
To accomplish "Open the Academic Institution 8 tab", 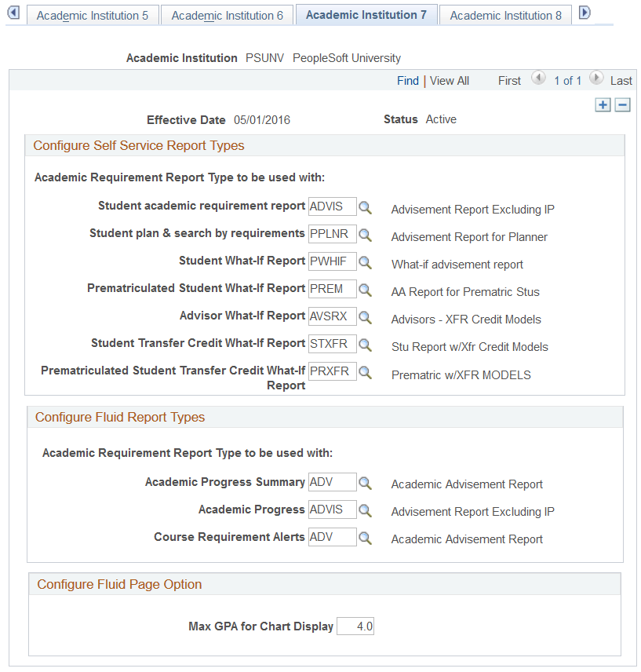I will point(505,14).
